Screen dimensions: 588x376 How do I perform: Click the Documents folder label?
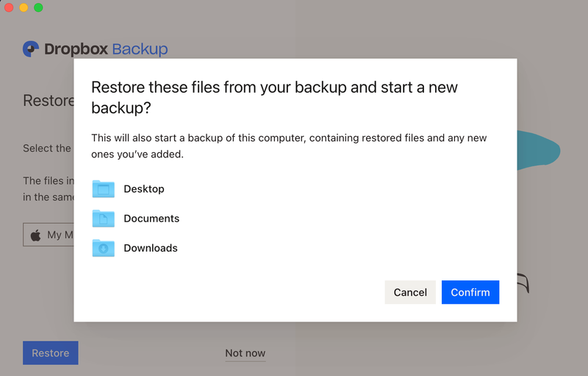tap(151, 219)
